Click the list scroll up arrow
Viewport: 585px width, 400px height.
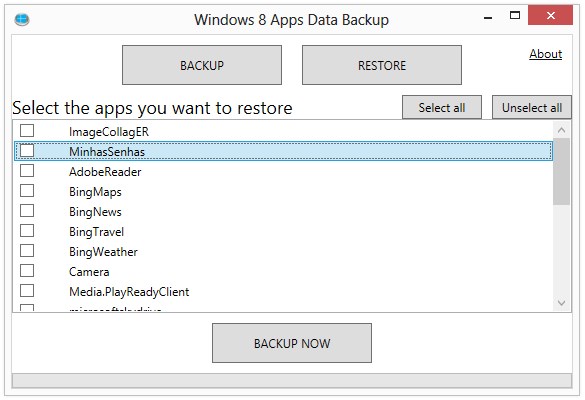(561, 130)
